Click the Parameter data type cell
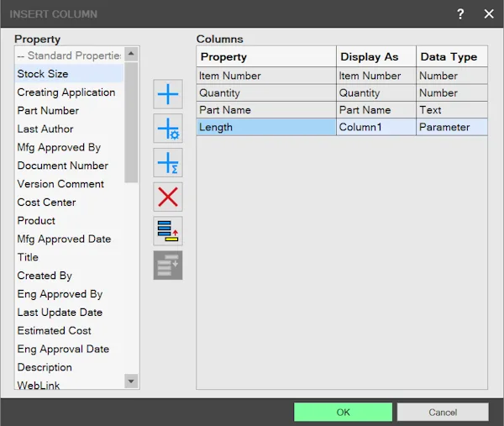504x426 pixels. [x=452, y=127]
